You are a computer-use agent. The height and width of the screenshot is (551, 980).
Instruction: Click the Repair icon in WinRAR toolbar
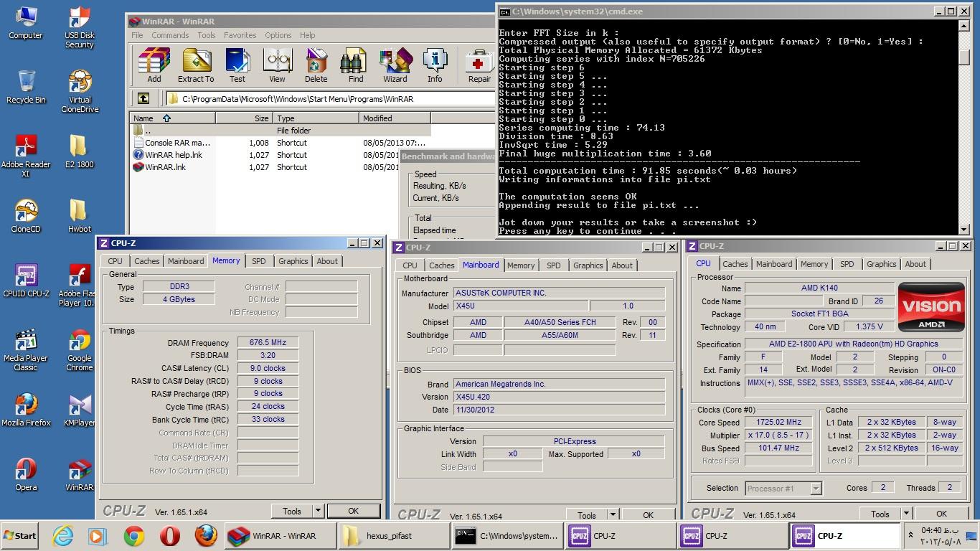pyautogui.click(x=479, y=65)
